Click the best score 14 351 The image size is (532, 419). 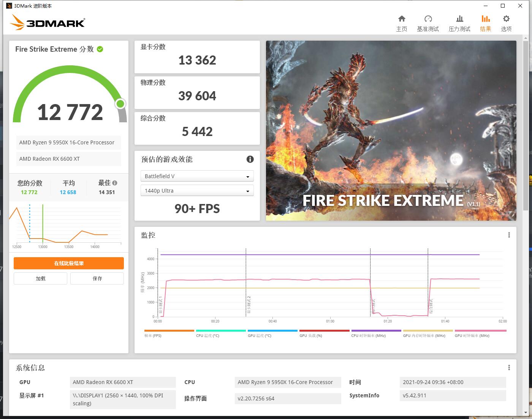click(x=107, y=192)
